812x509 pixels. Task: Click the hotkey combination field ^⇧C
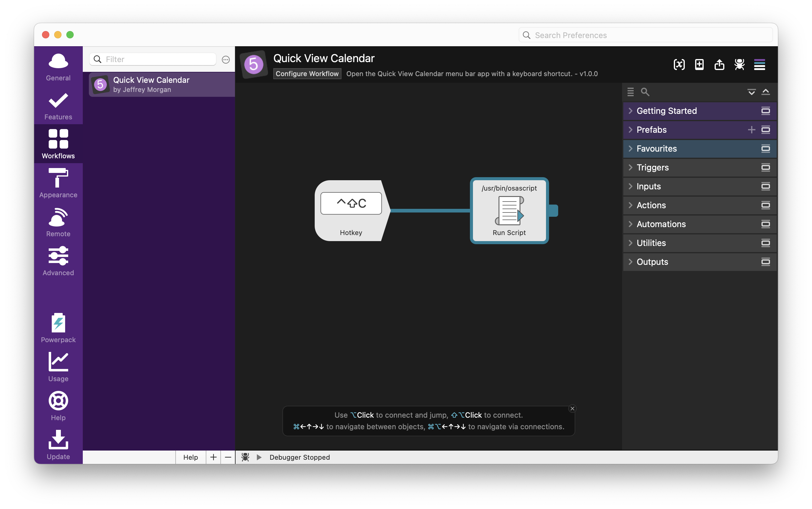(x=351, y=203)
